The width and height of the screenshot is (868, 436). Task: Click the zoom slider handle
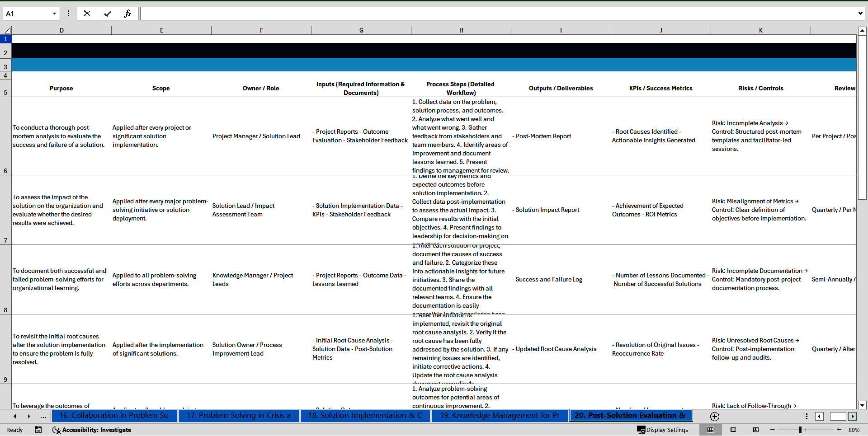[x=800, y=430]
